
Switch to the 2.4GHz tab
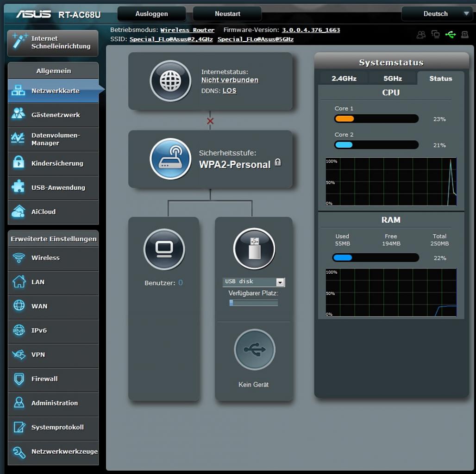tap(344, 78)
